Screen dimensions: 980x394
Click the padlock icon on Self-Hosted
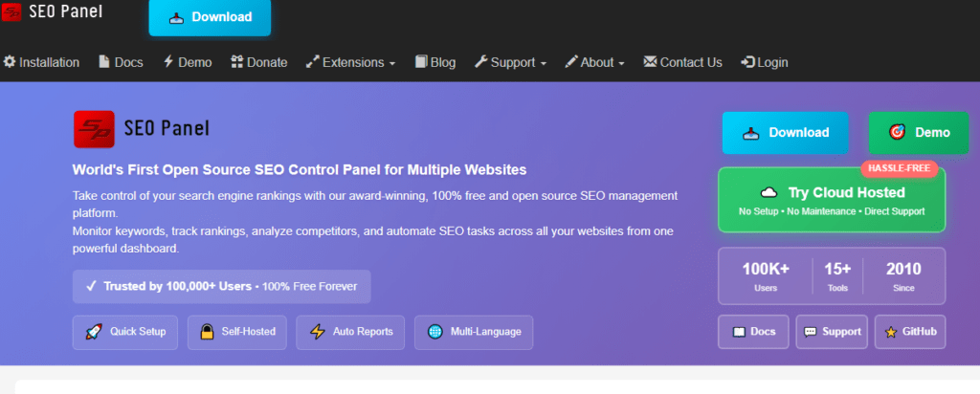click(x=208, y=332)
